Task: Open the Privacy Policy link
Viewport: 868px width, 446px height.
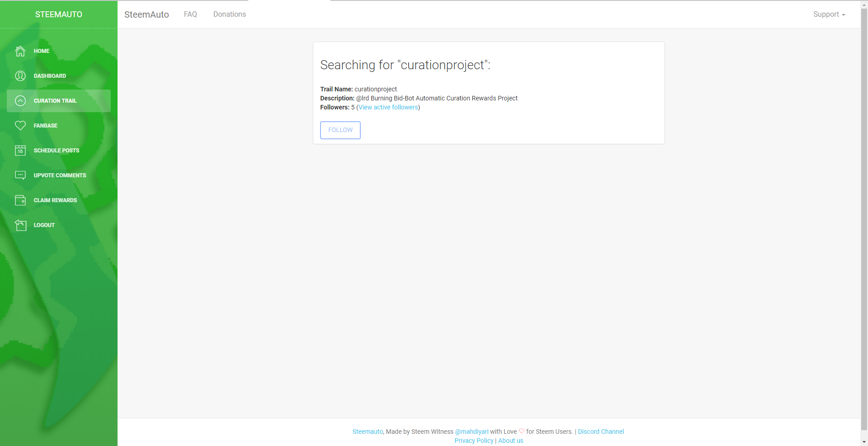Action: [x=474, y=441]
